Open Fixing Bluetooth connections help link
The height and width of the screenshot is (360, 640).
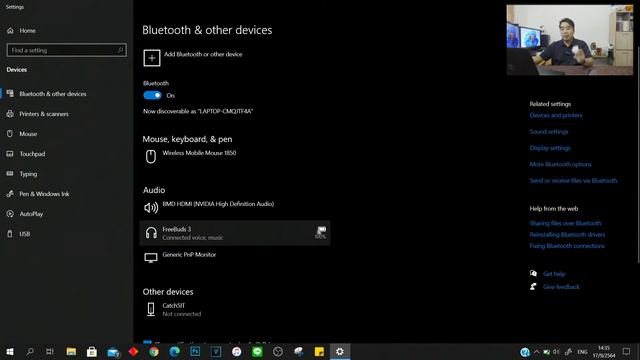point(567,246)
